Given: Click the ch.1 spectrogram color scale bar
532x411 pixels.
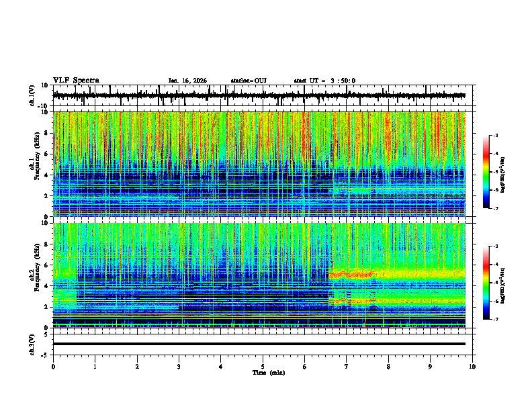Looking at the screenshot, I should (486, 172).
